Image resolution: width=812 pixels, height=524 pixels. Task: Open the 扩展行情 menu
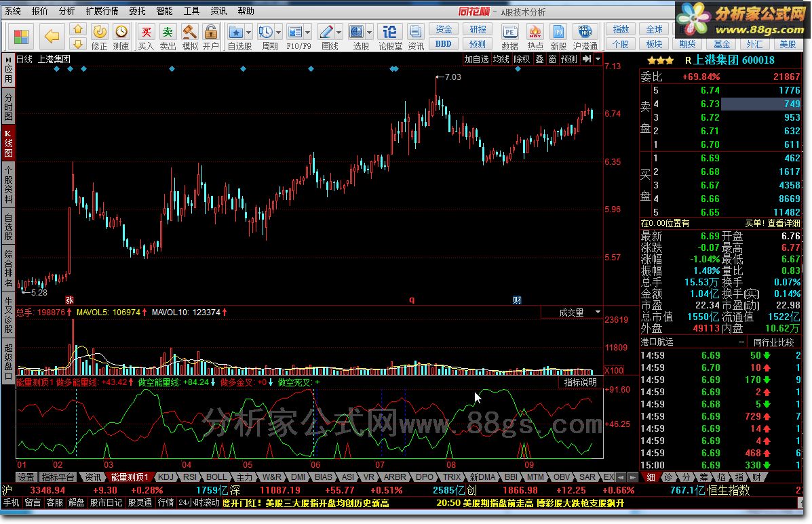102,11
